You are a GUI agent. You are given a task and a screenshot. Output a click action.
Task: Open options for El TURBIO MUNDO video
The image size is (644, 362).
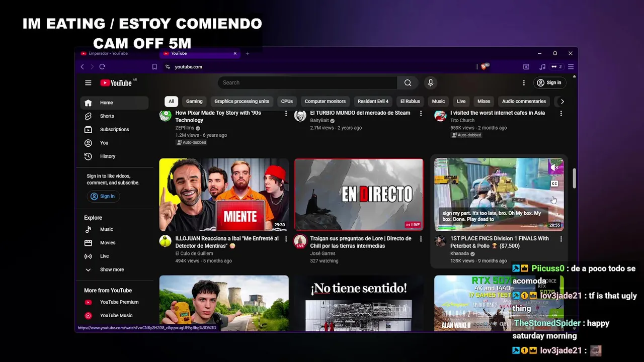421,114
